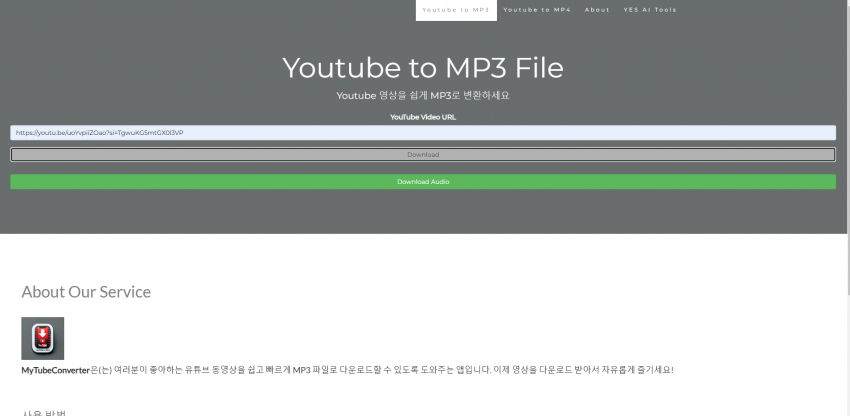Click the "Youtube to MP3 File" heading
This screenshot has height=416, width=850.
click(423, 68)
